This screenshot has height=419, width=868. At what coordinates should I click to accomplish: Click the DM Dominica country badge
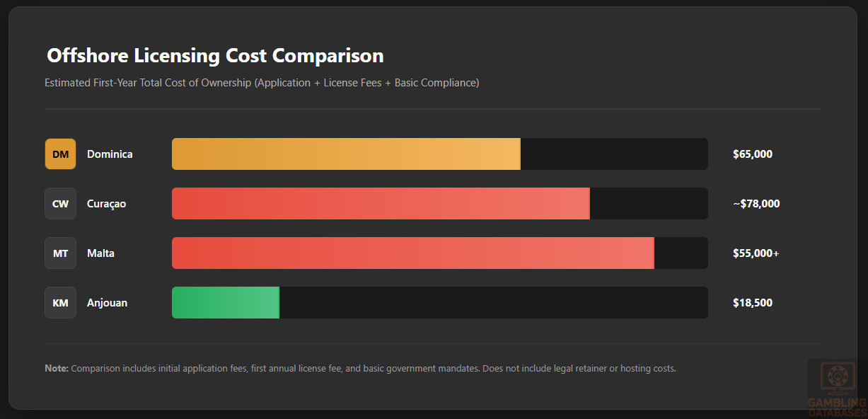click(x=60, y=154)
